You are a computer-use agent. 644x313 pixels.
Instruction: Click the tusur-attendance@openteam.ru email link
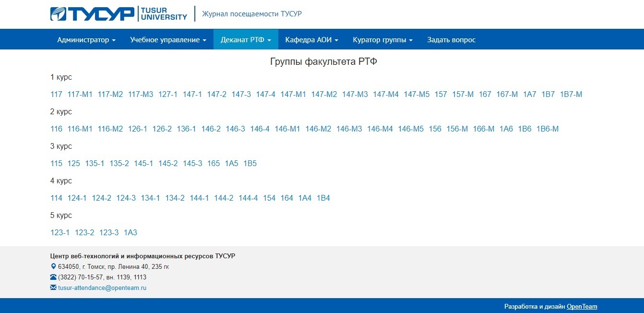click(x=102, y=288)
